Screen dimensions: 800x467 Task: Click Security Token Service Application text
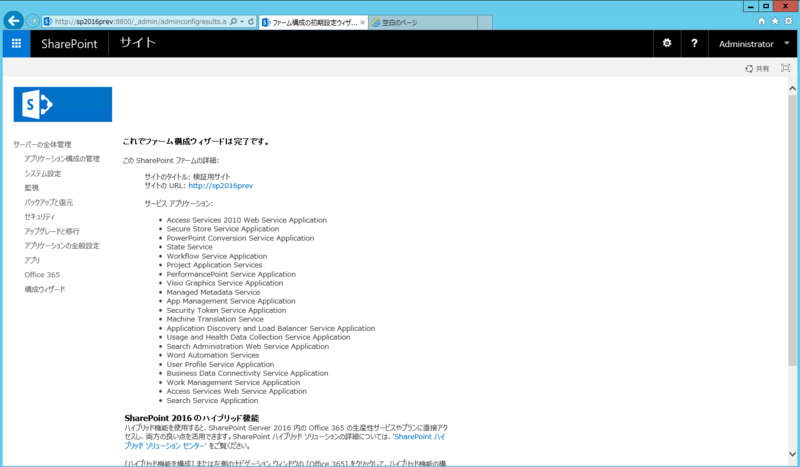[x=226, y=310]
